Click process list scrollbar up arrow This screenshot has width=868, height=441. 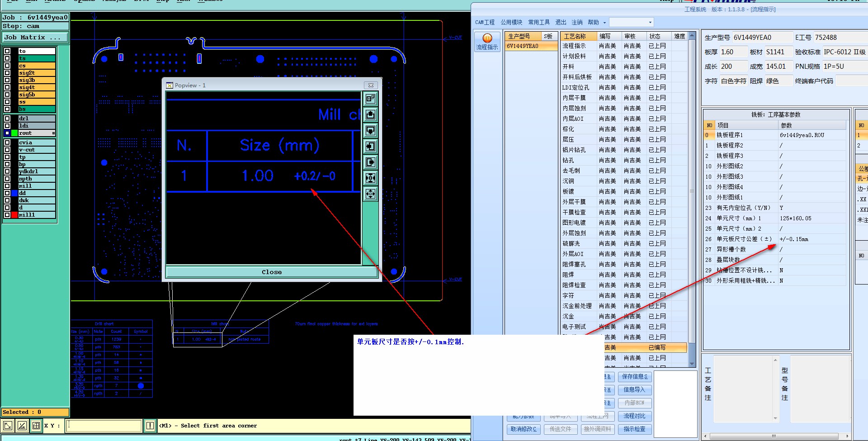(692, 35)
